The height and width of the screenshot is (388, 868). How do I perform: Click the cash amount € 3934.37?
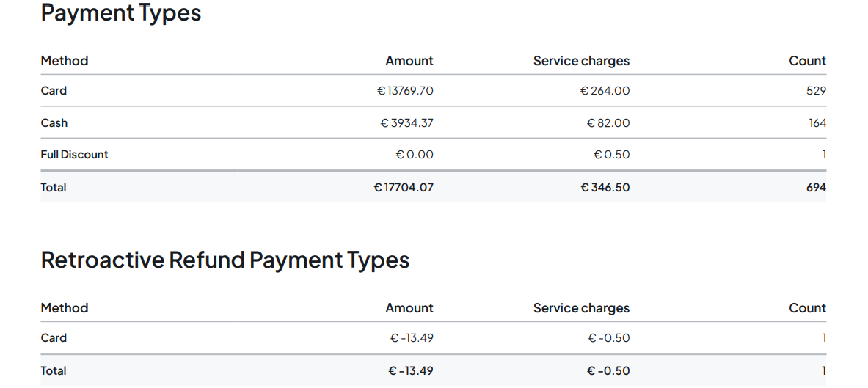406,123
